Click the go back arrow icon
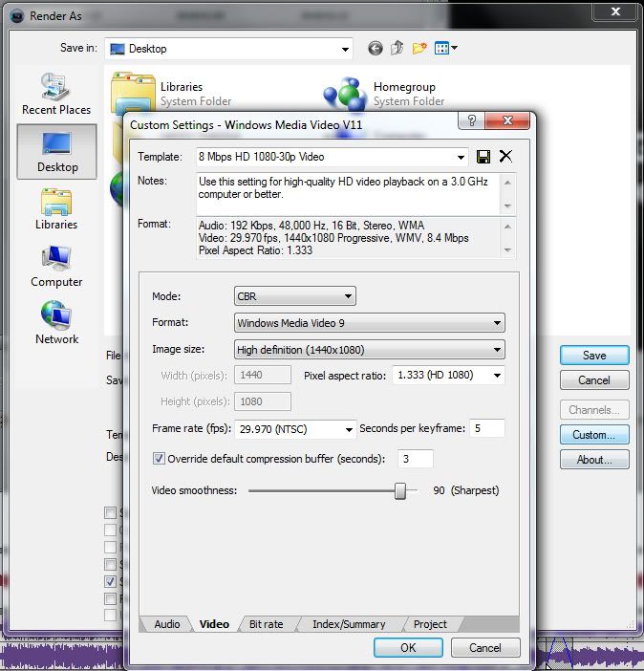The image size is (644, 671). (x=375, y=48)
